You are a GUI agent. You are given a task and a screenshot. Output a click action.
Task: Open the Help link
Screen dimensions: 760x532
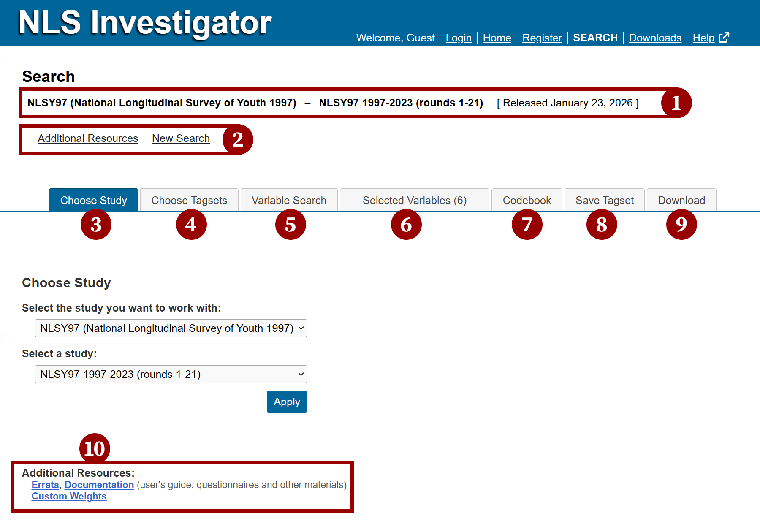tap(703, 38)
